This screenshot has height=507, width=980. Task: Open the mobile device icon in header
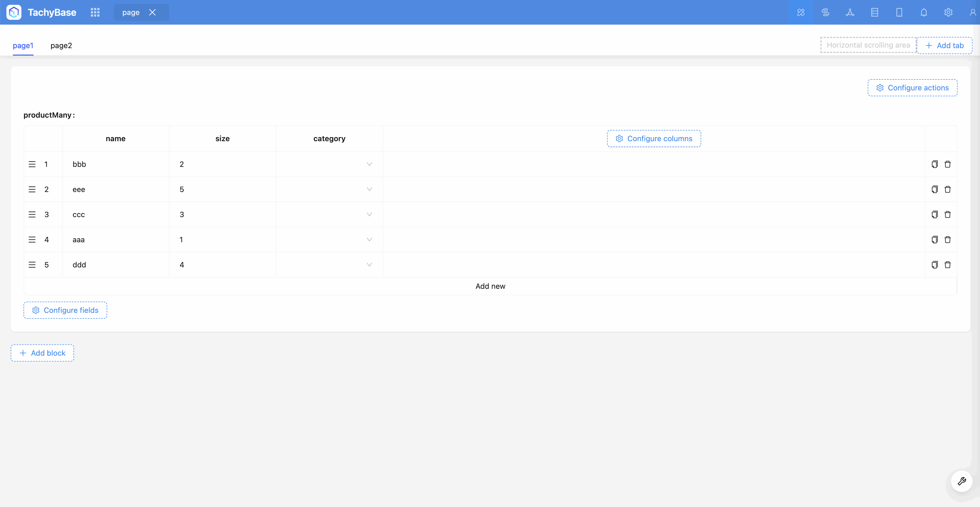click(899, 12)
